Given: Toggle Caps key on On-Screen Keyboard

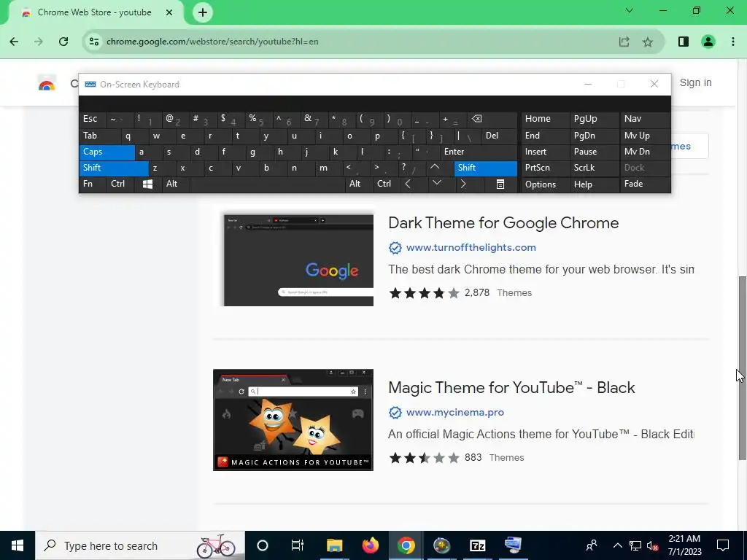Looking at the screenshot, I should point(107,152).
